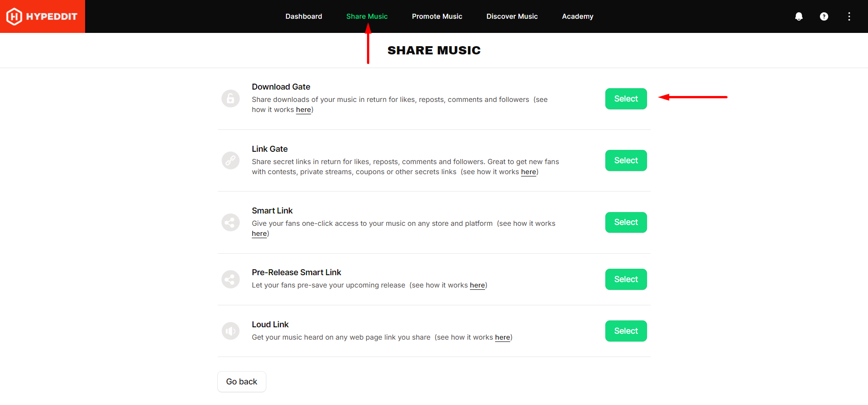The height and width of the screenshot is (405, 868).
Task: Open the Dashboard menu item
Action: pos(304,16)
